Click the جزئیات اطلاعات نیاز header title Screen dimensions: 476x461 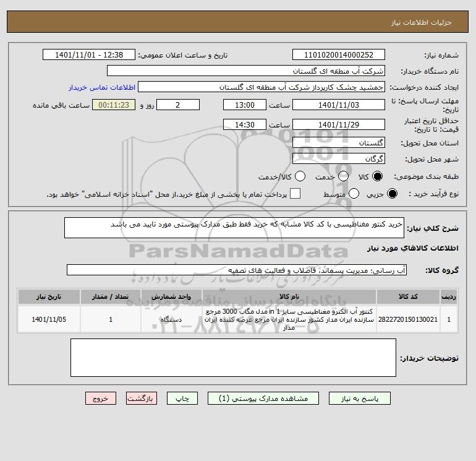click(422, 22)
